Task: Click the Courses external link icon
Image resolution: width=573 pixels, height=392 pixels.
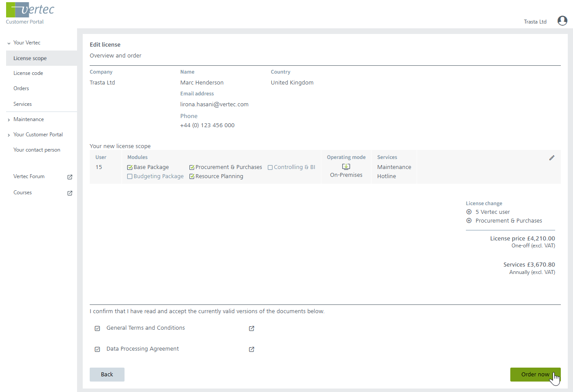Action: pos(70,193)
